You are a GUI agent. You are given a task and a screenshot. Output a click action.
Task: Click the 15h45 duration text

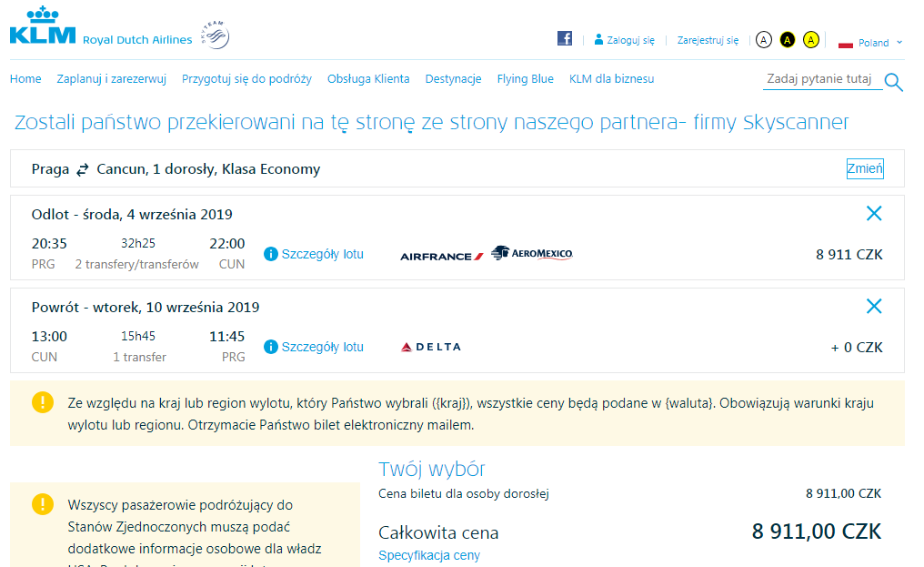138,336
